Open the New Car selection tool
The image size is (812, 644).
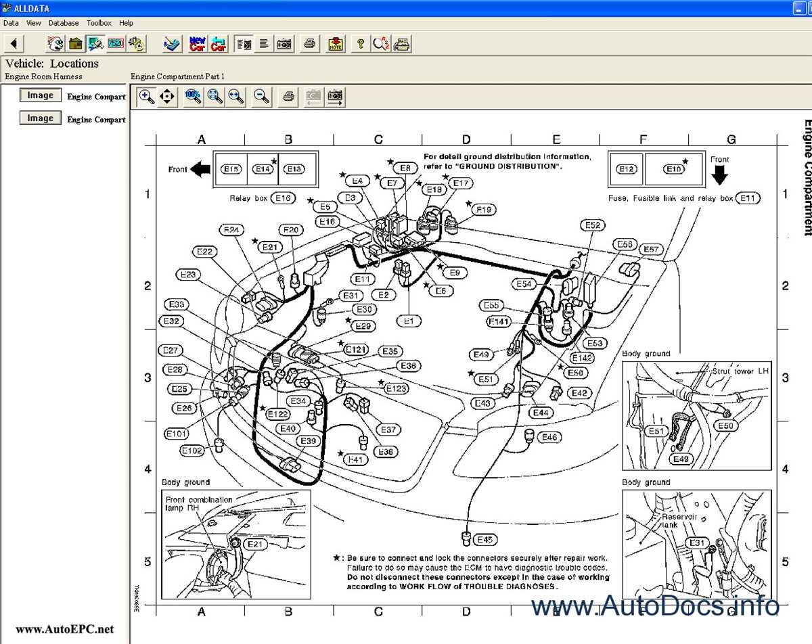[x=198, y=43]
